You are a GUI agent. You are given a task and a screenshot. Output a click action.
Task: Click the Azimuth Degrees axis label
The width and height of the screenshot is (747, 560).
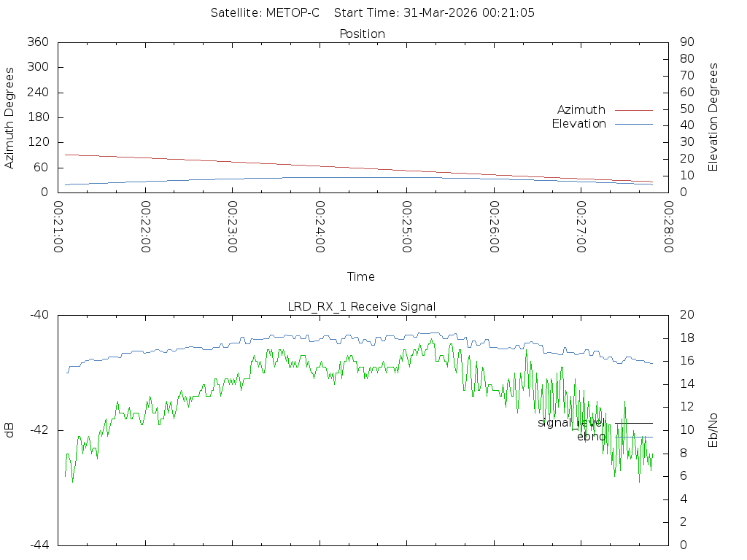point(9,117)
